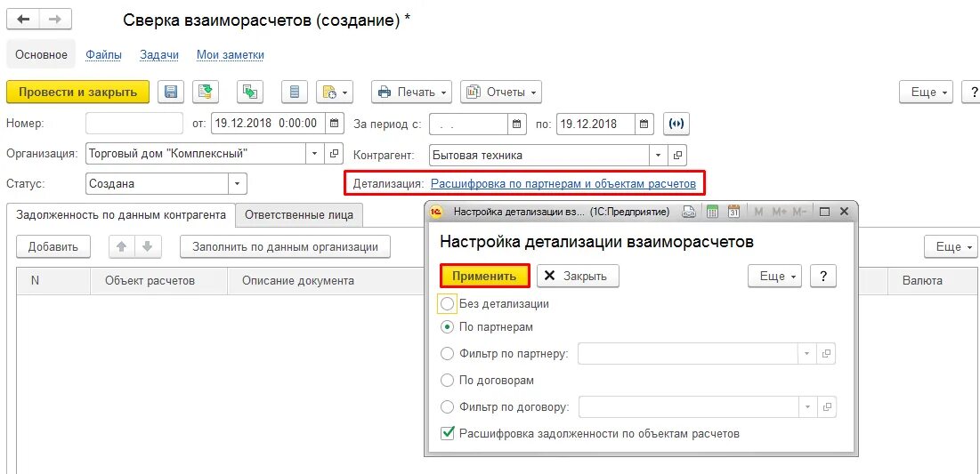Open the calendar for the 'от' date field

[x=335, y=123]
